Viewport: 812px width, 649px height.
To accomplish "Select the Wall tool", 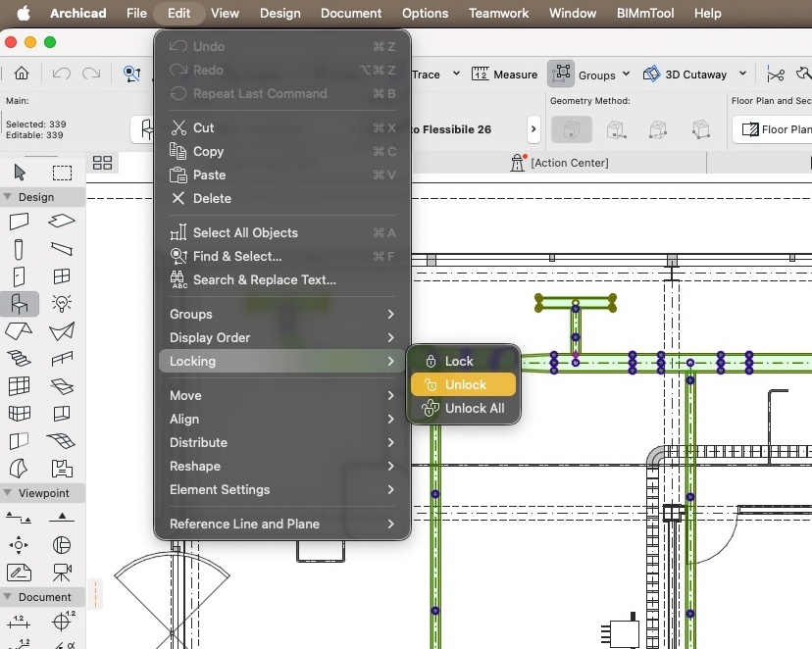I will [x=20, y=222].
